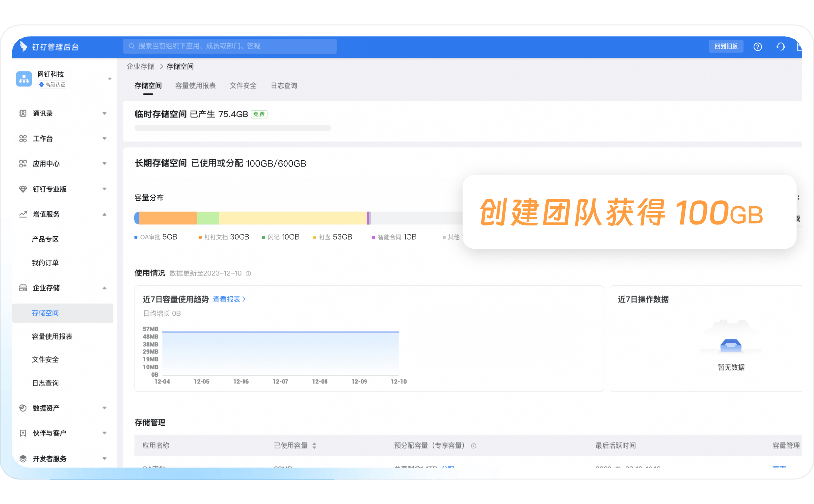Click the yellow 钉盘 capacity segment
814x504 pixels.
(x=293, y=218)
